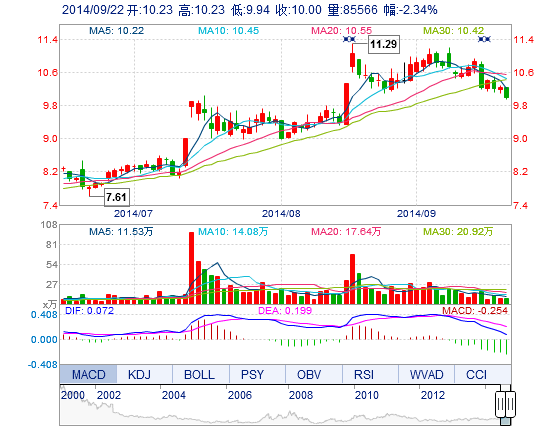Click the left timeline range slider handle

501,404
